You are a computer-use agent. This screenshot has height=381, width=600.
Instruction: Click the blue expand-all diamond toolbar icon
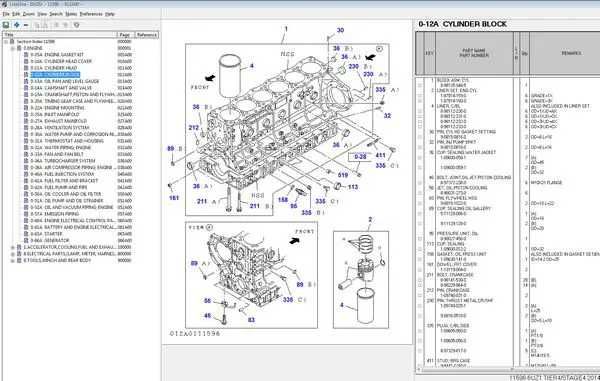point(17,25)
